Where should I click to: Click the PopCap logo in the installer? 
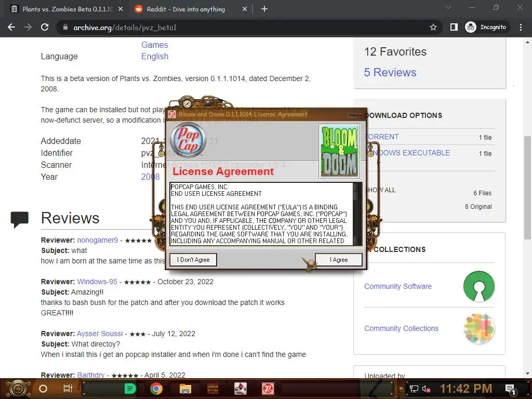[x=188, y=140]
